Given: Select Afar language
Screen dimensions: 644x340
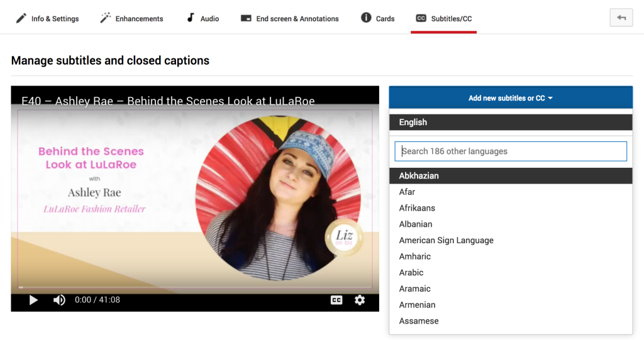Looking at the screenshot, I should tap(511, 192).
